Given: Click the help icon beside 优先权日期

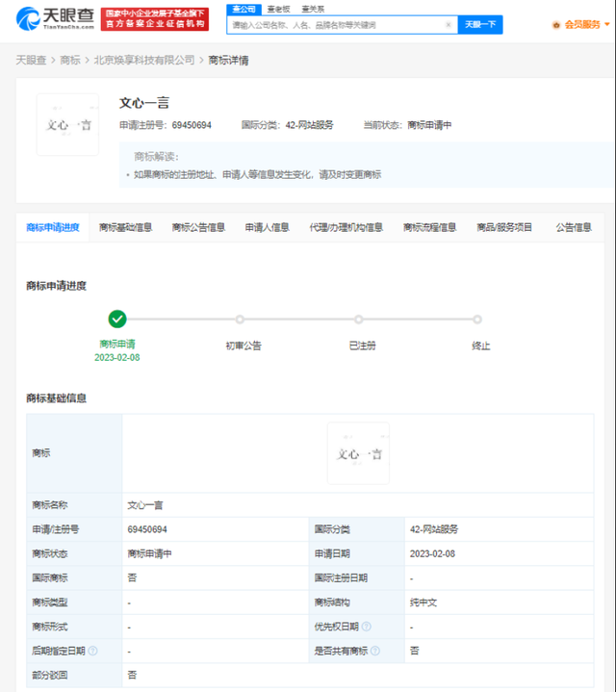Looking at the screenshot, I should coord(367,627).
